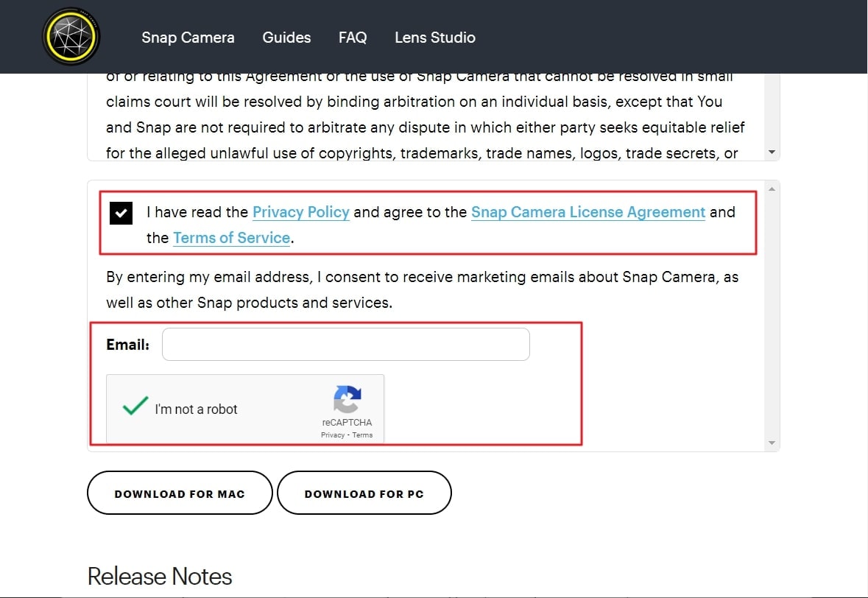Viewport: 868px width, 598px height.
Task: Open the Snap Camera menu item
Action: click(x=188, y=38)
